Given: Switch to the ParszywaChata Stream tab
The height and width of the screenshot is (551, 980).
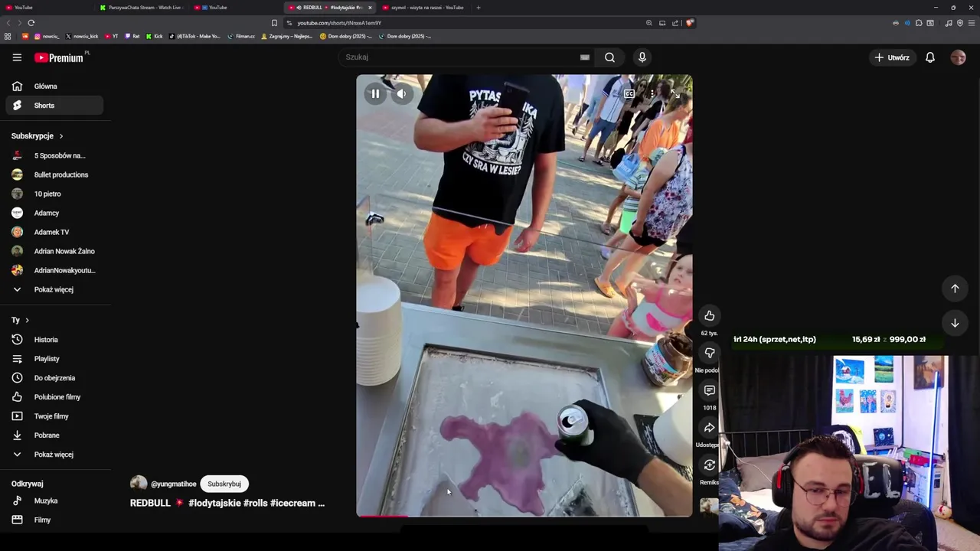Looking at the screenshot, I should 142,8.
